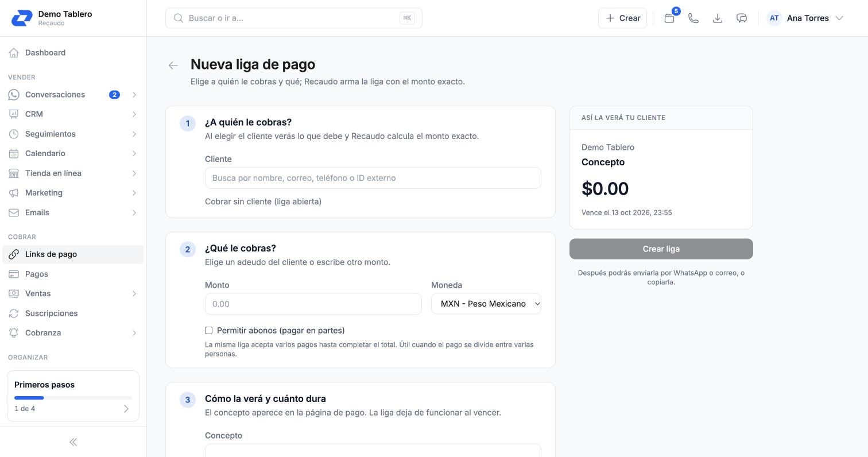This screenshot has width=868, height=457.
Task: Go to the Dashboard page
Action: (73, 53)
